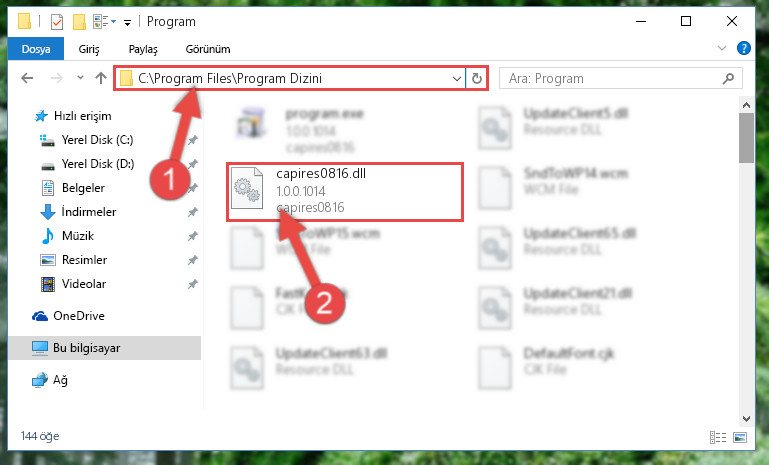Open the Dosya menu tab
Image resolution: width=769 pixels, height=465 pixels.
pos(36,49)
